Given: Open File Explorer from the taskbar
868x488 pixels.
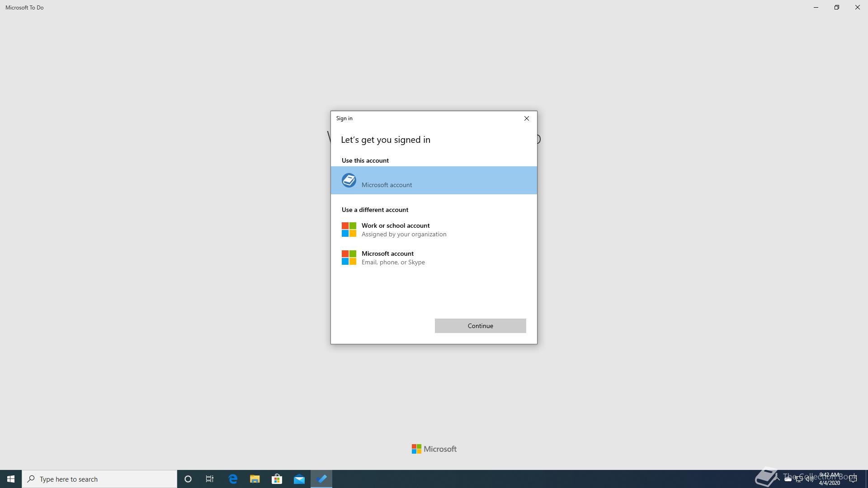Looking at the screenshot, I should click(255, 479).
